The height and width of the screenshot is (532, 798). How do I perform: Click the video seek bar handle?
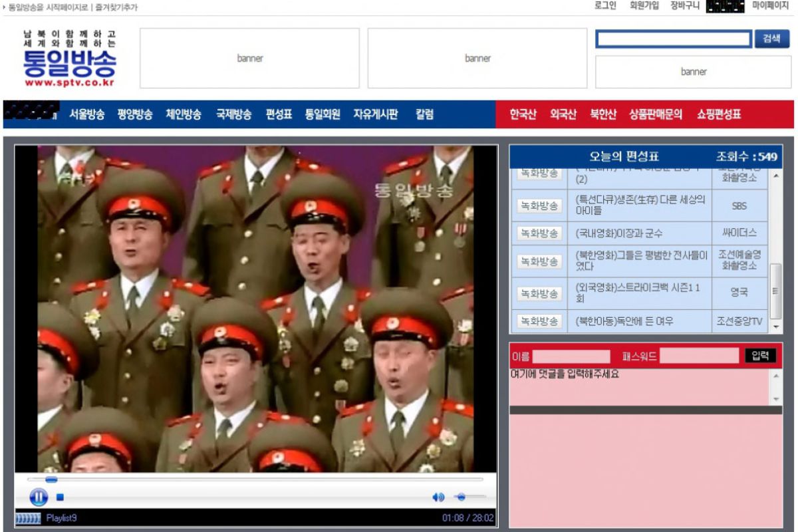(x=51, y=479)
